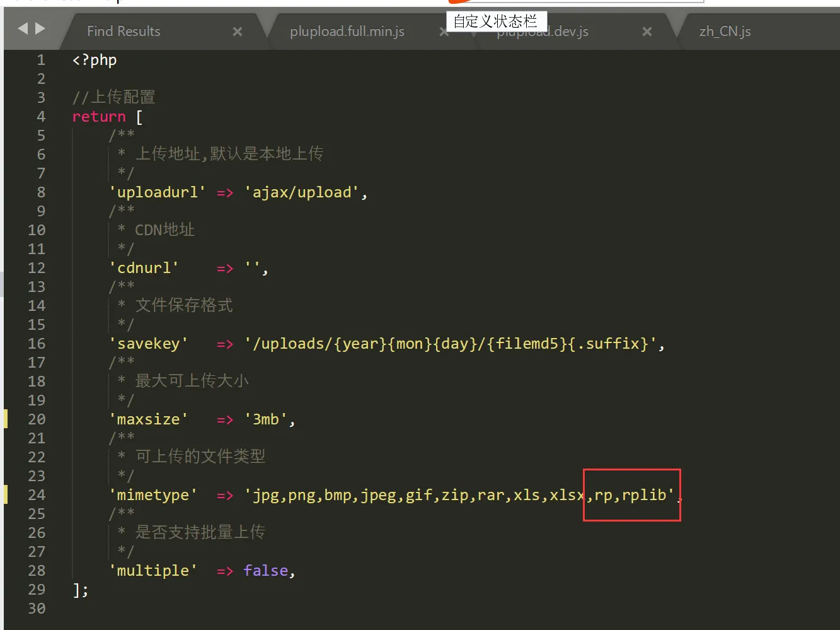Click the 是否支持批量上传 comment text
Image resolution: width=840 pixels, height=630 pixels.
point(200,532)
